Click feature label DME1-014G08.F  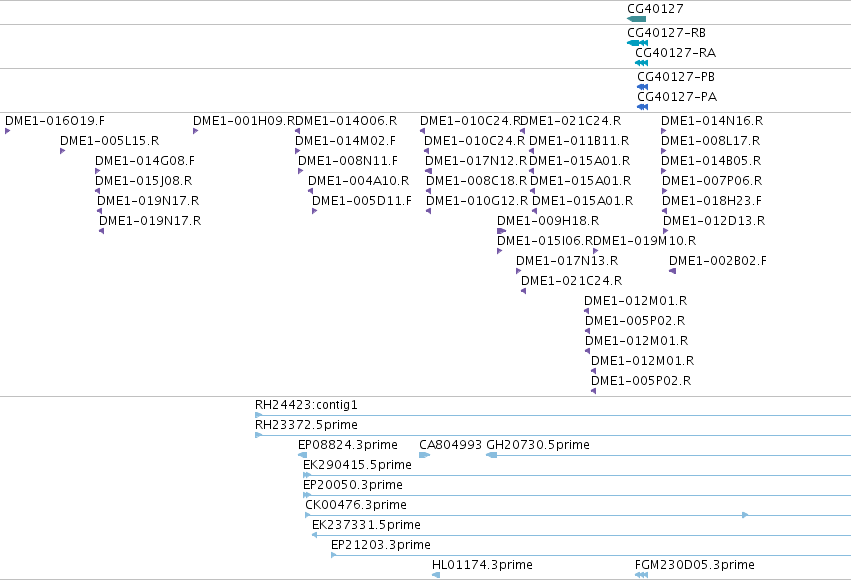pyautogui.click(x=145, y=161)
